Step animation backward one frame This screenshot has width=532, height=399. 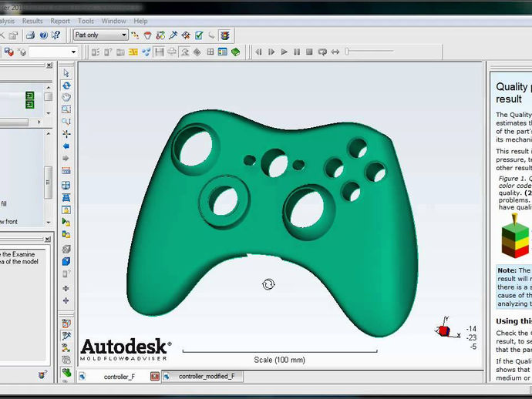click(258, 52)
